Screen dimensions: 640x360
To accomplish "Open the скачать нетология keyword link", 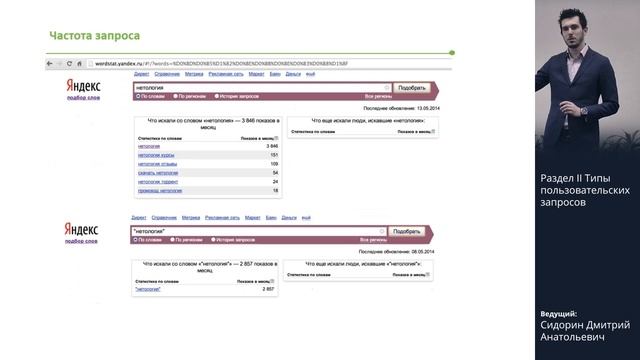I will [x=158, y=173].
